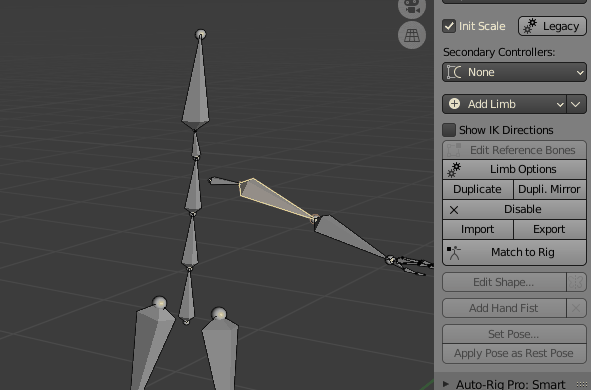Image resolution: width=591 pixels, height=390 pixels.
Task: Click the Duplicate button
Action: pos(478,189)
